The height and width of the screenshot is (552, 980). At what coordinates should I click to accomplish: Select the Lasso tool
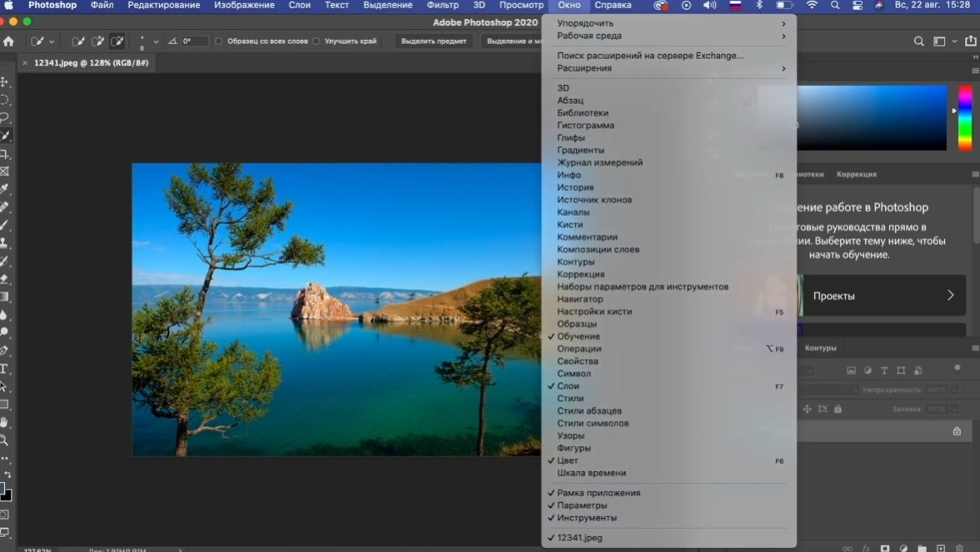tap(4, 117)
